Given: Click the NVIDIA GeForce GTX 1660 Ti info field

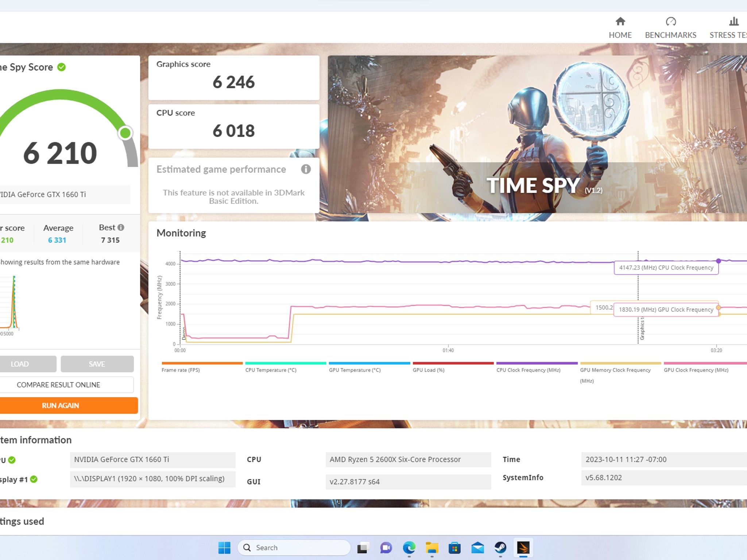Looking at the screenshot, I should [x=152, y=459].
